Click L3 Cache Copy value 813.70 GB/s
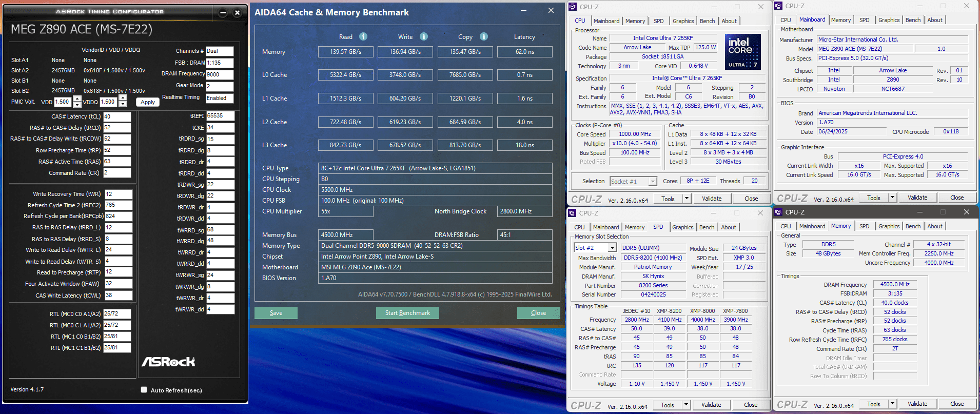Screen dimensions: 980x414 coord(465,145)
